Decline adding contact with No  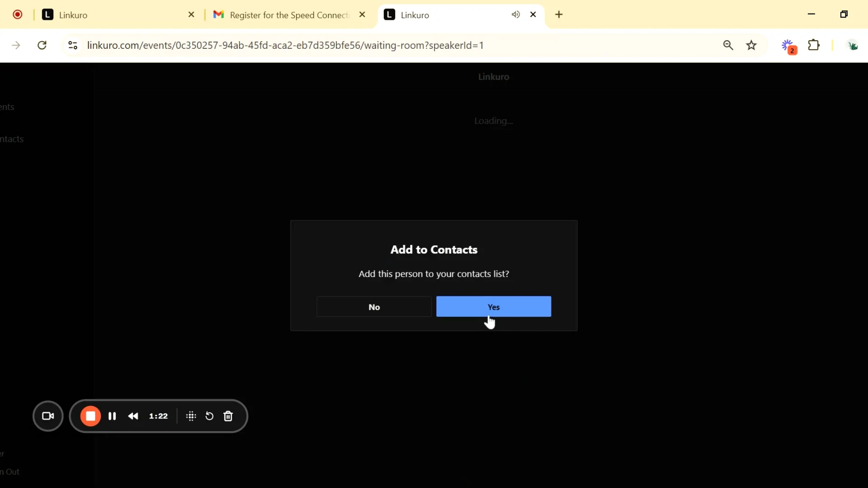pos(374,307)
